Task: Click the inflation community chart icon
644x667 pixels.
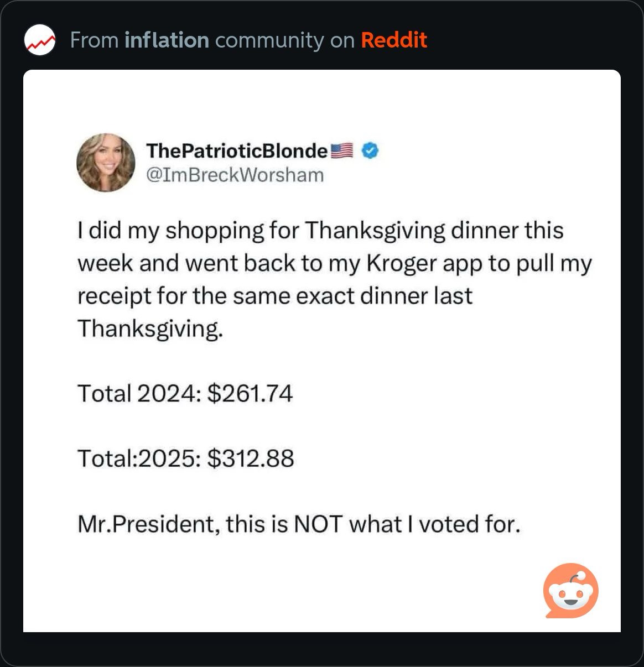Action: coord(40,40)
